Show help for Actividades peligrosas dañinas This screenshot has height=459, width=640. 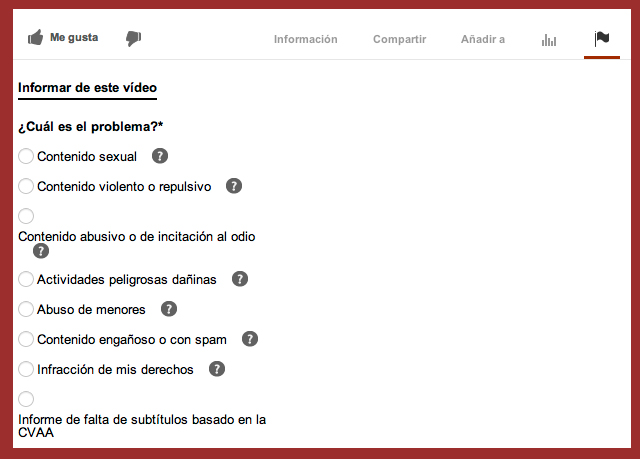[240, 279]
